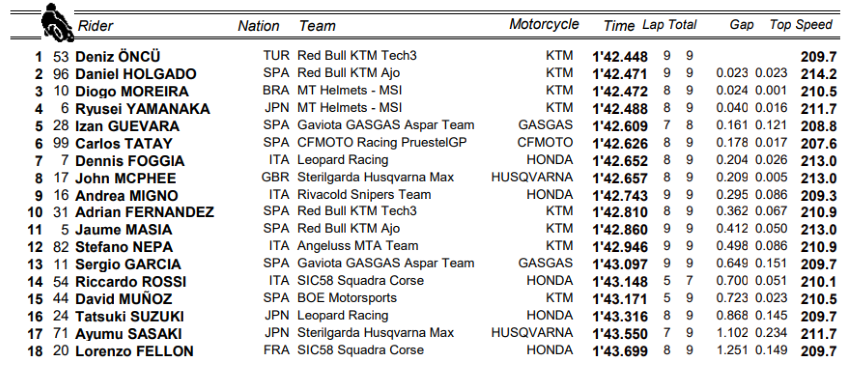
Task: Select Diogo MOREIRA's name
Action: (132, 91)
